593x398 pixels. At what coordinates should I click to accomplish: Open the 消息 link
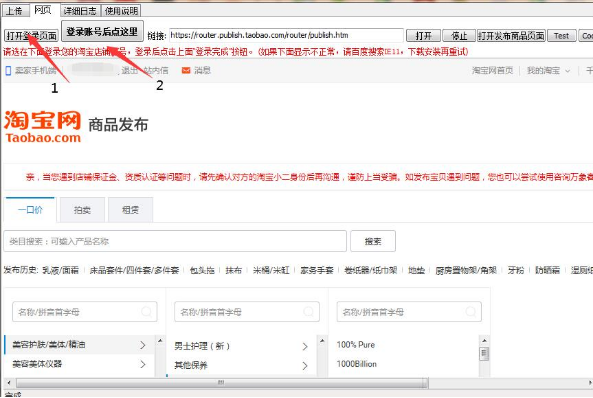pos(202,70)
